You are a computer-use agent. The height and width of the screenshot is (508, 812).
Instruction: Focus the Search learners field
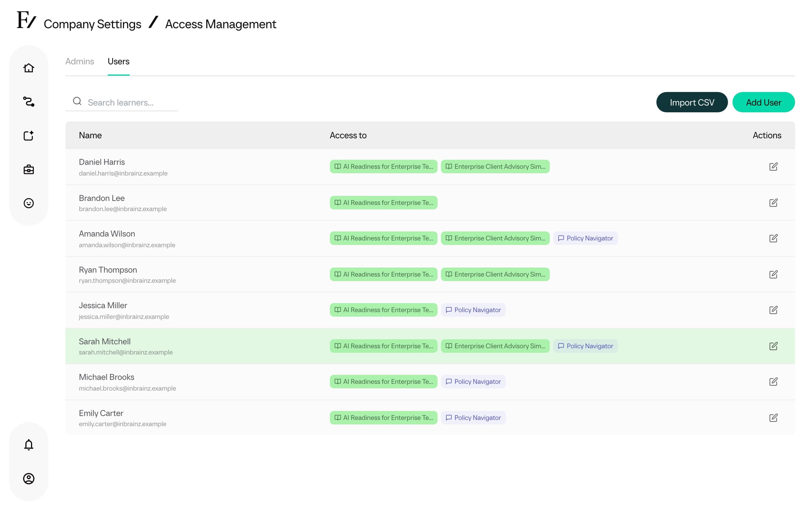pos(122,102)
